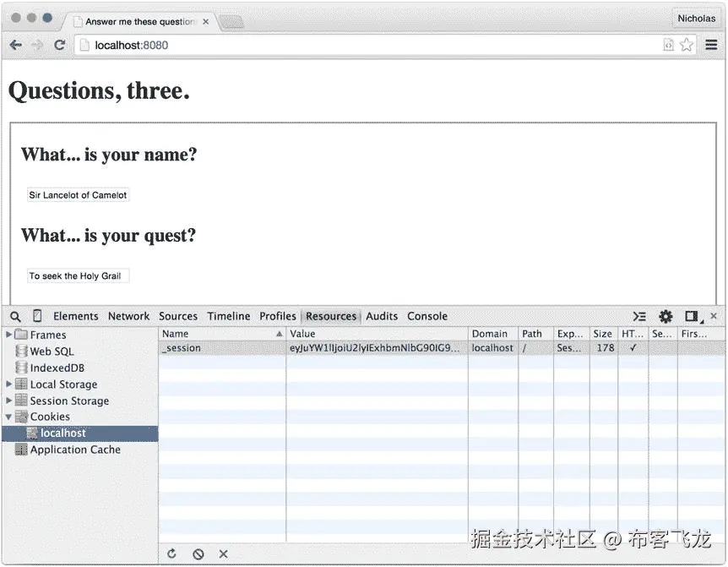Toggle device emulation mode icon
The height and width of the screenshot is (567, 728).
point(36,315)
